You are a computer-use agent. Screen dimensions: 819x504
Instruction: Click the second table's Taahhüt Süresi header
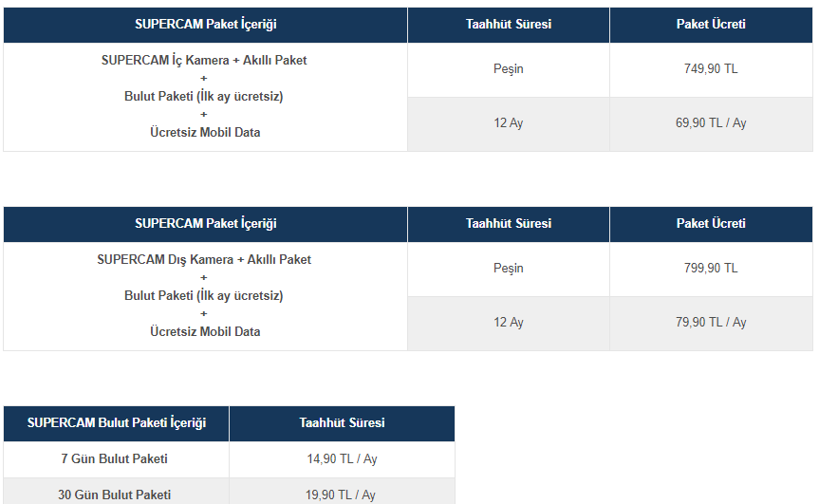tap(509, 224)
